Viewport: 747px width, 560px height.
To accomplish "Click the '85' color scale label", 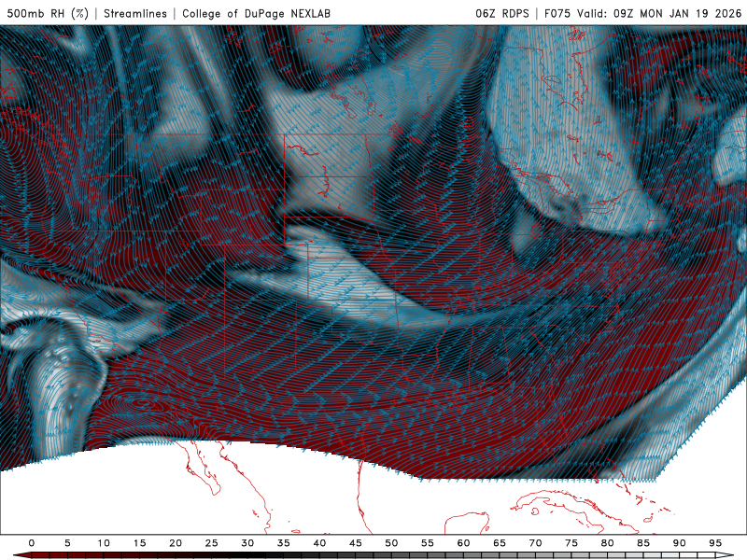I will tap(643, 543).
